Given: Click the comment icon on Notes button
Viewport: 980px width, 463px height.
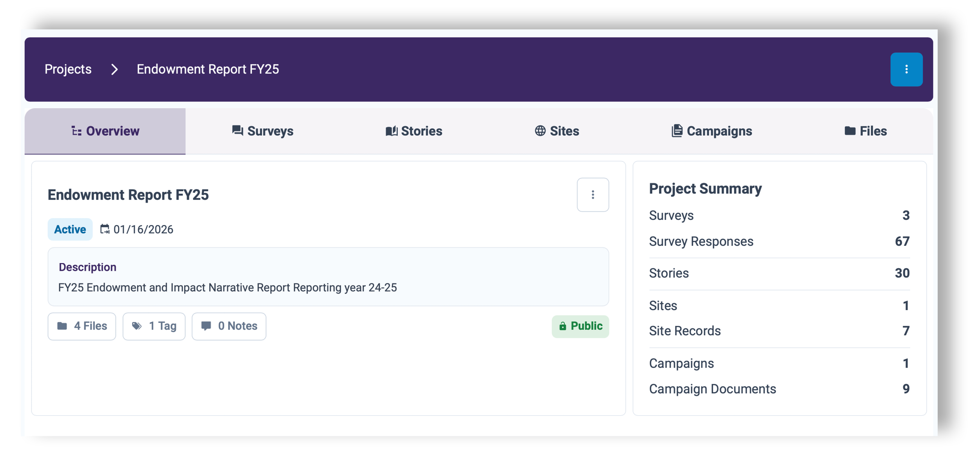Looking at the screenshot, I should 206,326.
